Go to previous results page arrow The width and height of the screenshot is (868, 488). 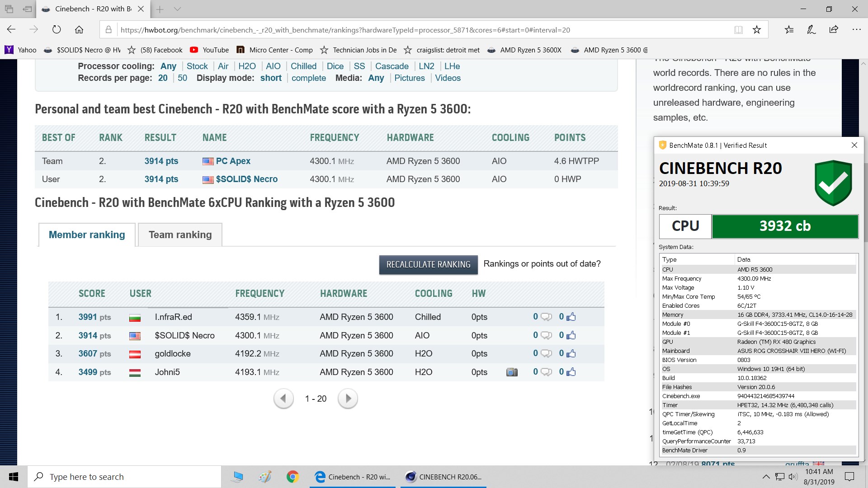click(283, 399)
